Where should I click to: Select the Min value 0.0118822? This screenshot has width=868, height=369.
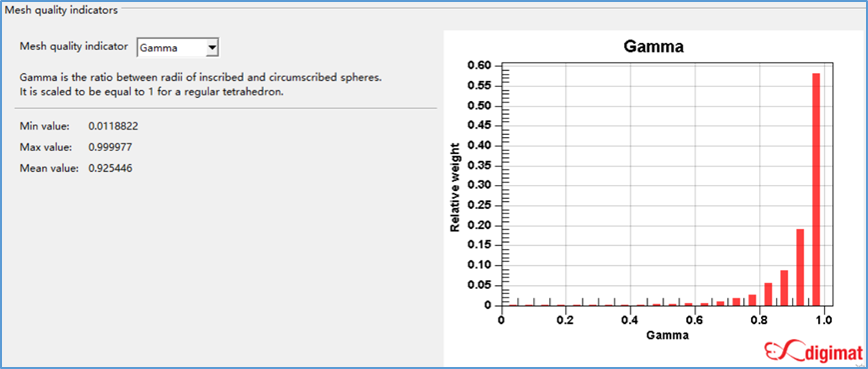click(113, 126)
